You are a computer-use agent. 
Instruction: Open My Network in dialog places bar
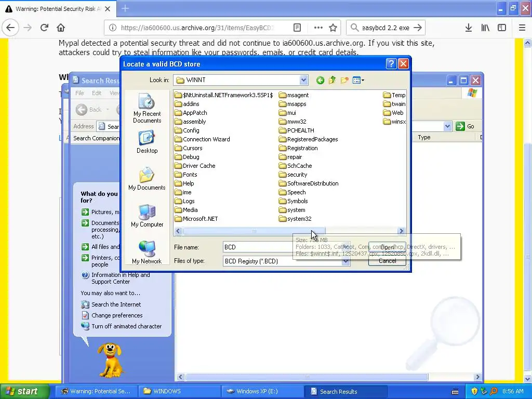(147, 252)
